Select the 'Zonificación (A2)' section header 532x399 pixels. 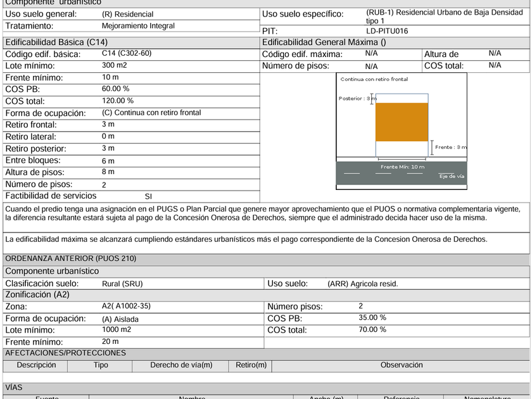coord(37,294)
